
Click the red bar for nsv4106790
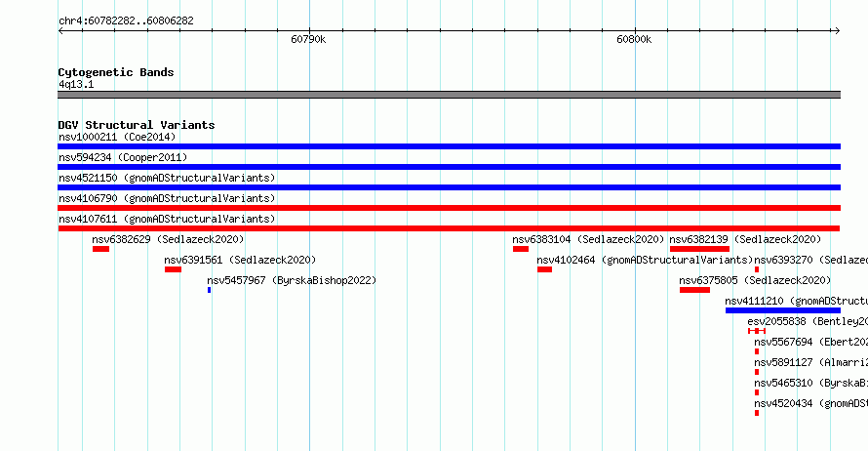[x=449, y=208]
